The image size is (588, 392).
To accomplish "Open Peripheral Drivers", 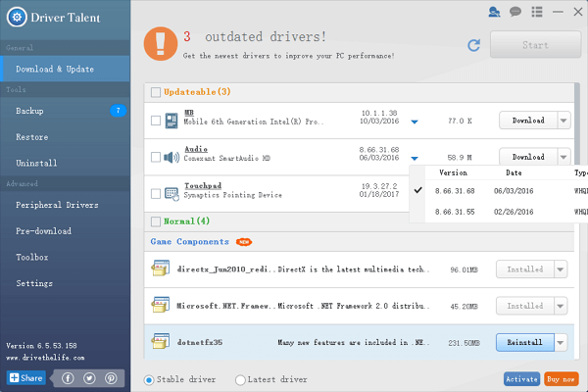I will pyautogui.click(x=65, y=205).
